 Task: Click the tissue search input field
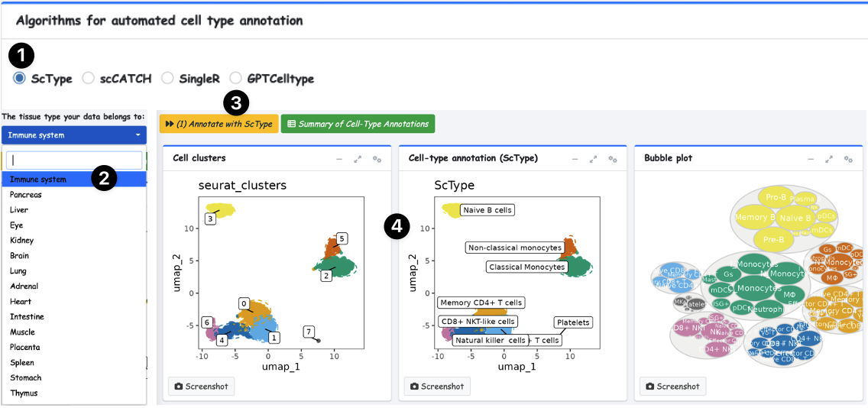(74, 160)
